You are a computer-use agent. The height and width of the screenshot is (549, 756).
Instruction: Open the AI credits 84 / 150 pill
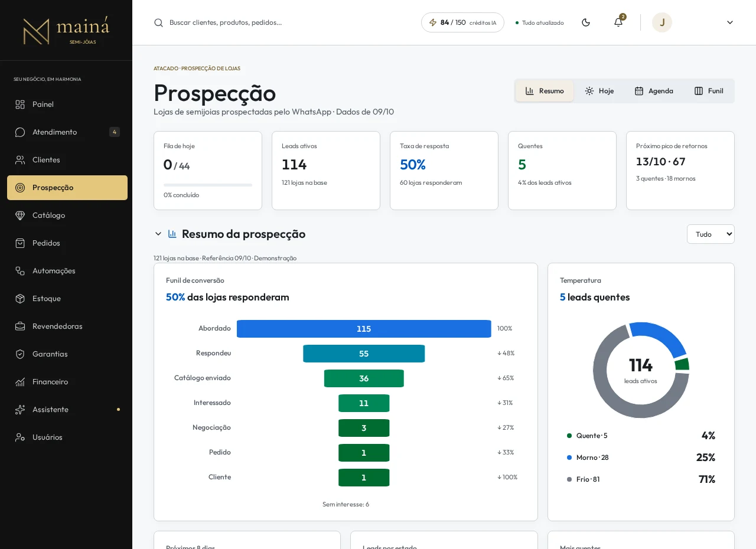(x=462, y=22)
